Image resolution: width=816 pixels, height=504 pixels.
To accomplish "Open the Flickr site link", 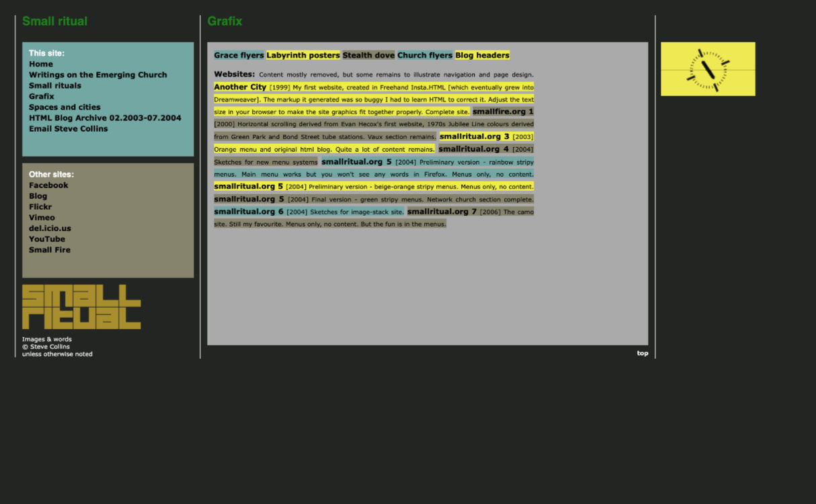I will pos(40,207).
